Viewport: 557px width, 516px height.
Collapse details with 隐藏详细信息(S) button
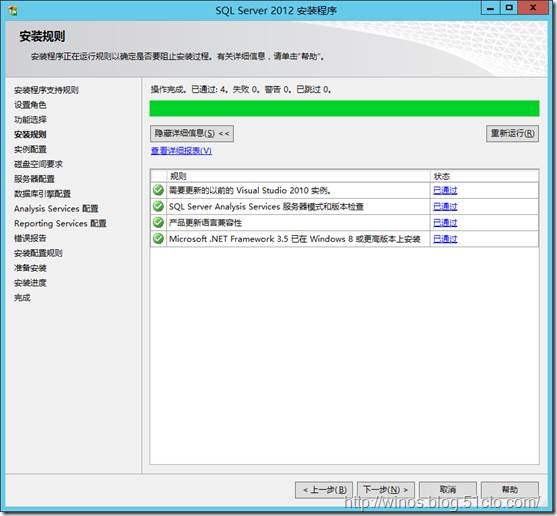pos(192,134)
